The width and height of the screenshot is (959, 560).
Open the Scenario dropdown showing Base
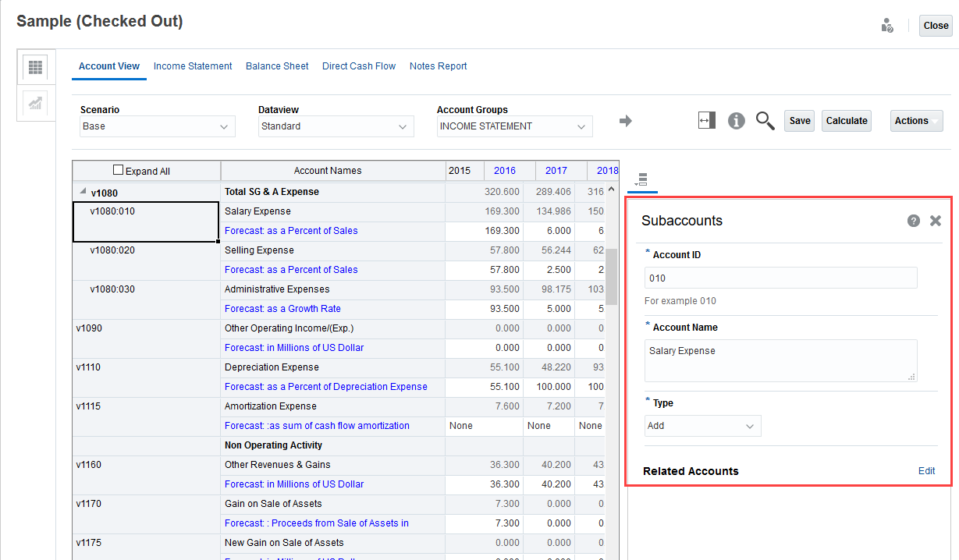(158, 126)
